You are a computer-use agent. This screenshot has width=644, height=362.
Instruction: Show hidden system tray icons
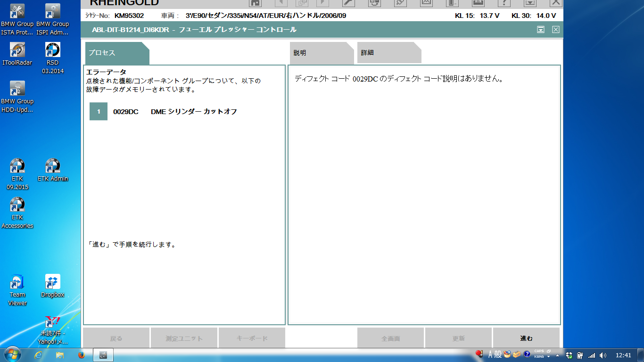click(x=558, y=355)
